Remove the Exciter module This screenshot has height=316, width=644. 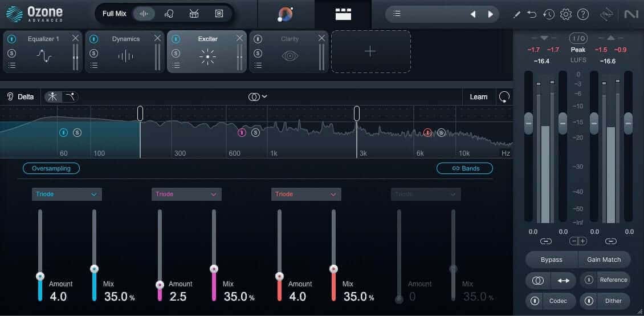(239, 38)
